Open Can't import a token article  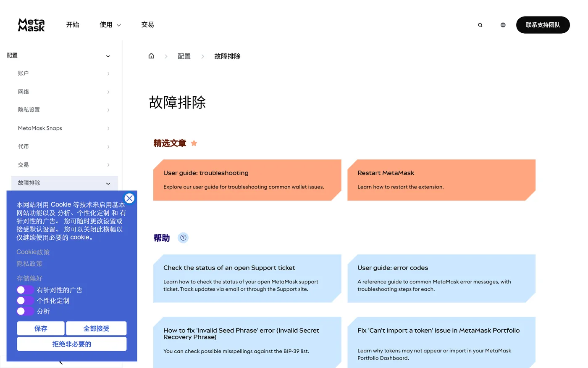click(441, 342)
